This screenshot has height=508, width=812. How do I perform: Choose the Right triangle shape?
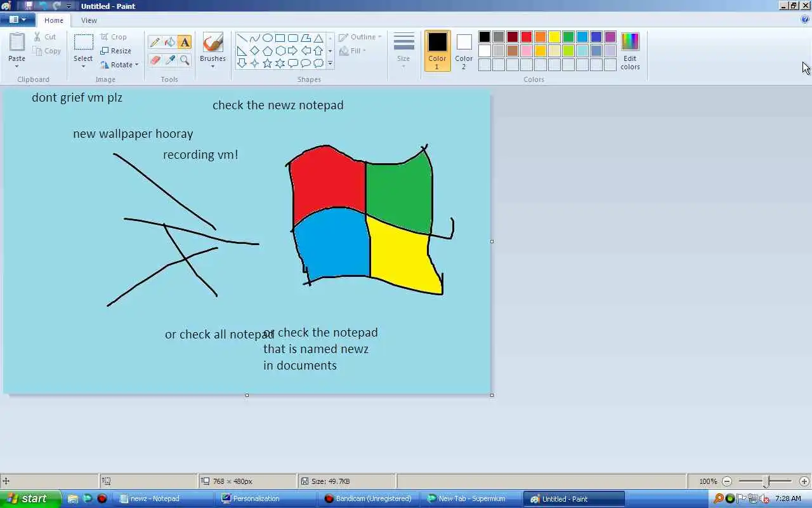click(242, 51)
